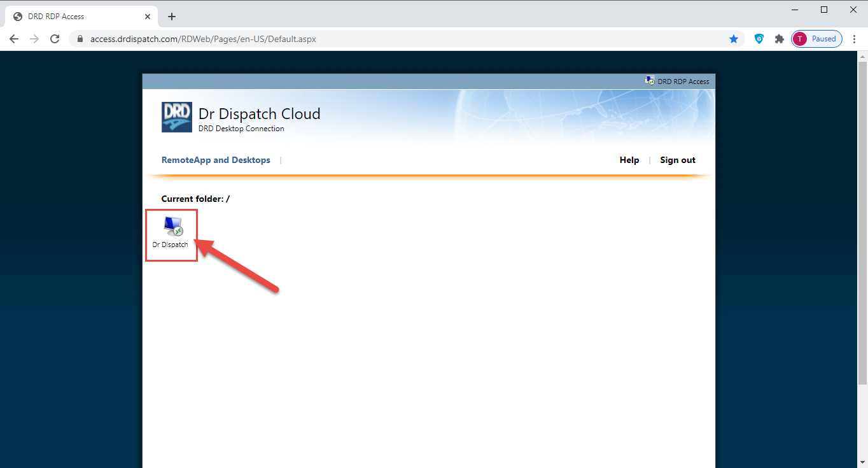Click the scrollbar down arrow
This screenshot has width=868, height=468.
coord(863,463)
